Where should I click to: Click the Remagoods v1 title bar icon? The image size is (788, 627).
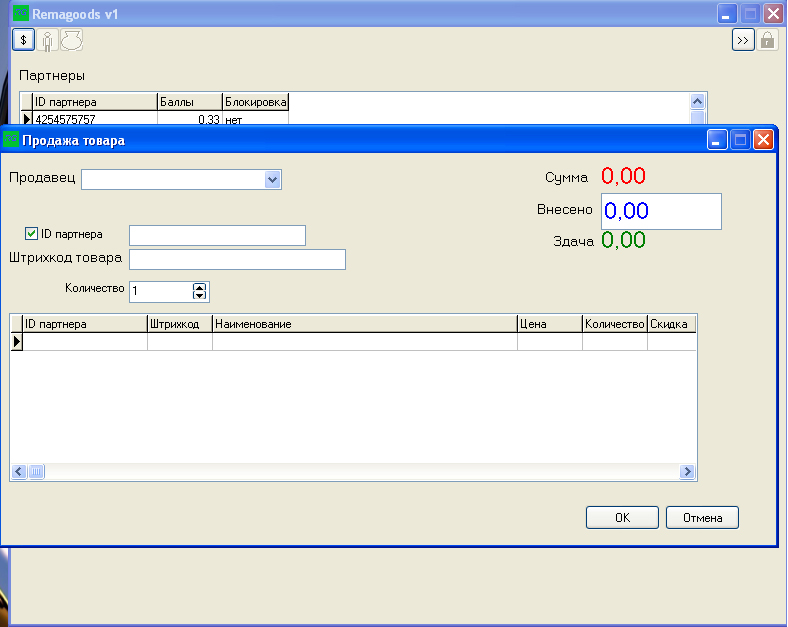click(x=21, y=14)
